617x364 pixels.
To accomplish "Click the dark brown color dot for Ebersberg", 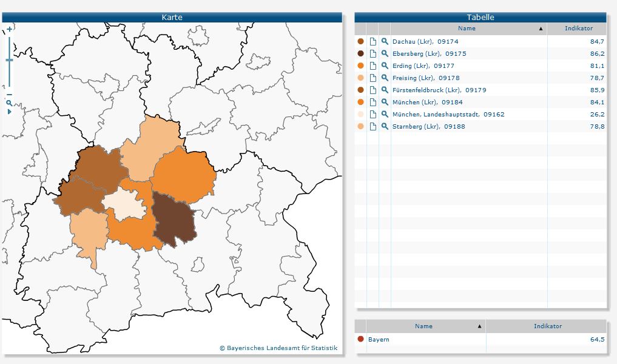I will tap(360, 53).
